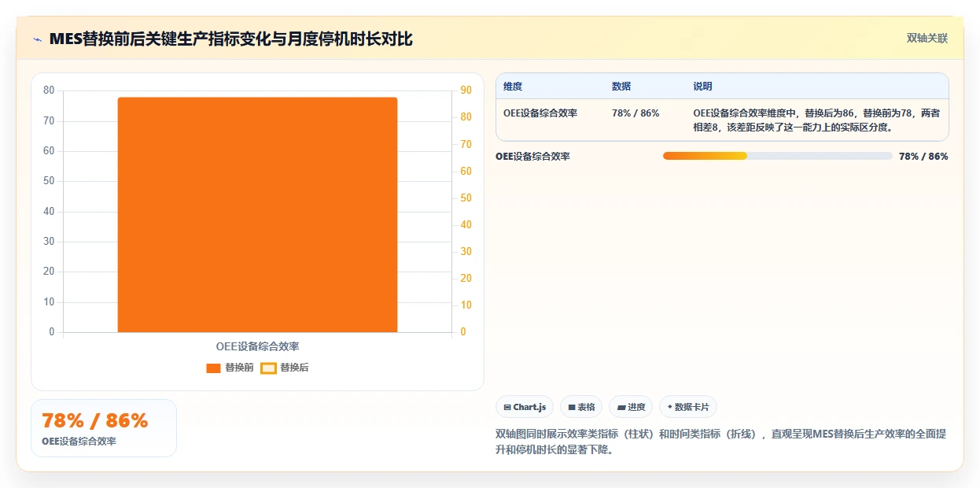Click the lightning icon beside the title

pyautogui.click(x=38, y=39)
